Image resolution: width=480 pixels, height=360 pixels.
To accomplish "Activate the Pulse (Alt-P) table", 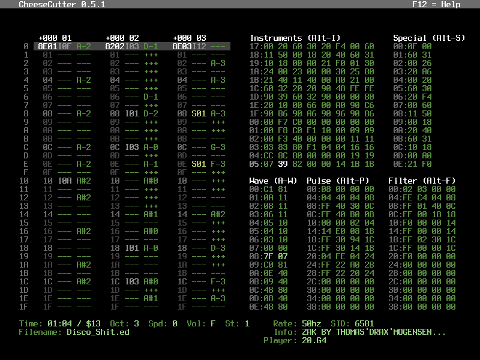I will click(x=338, y=181).
